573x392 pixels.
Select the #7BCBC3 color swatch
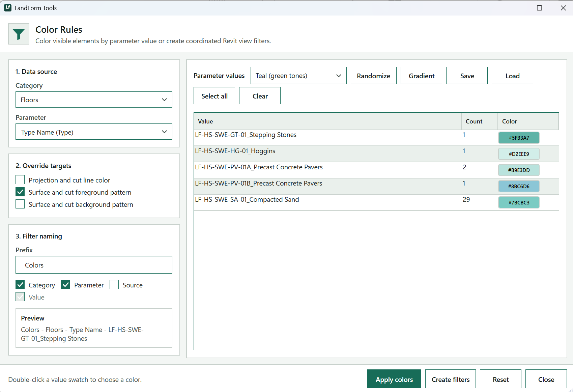519,202
